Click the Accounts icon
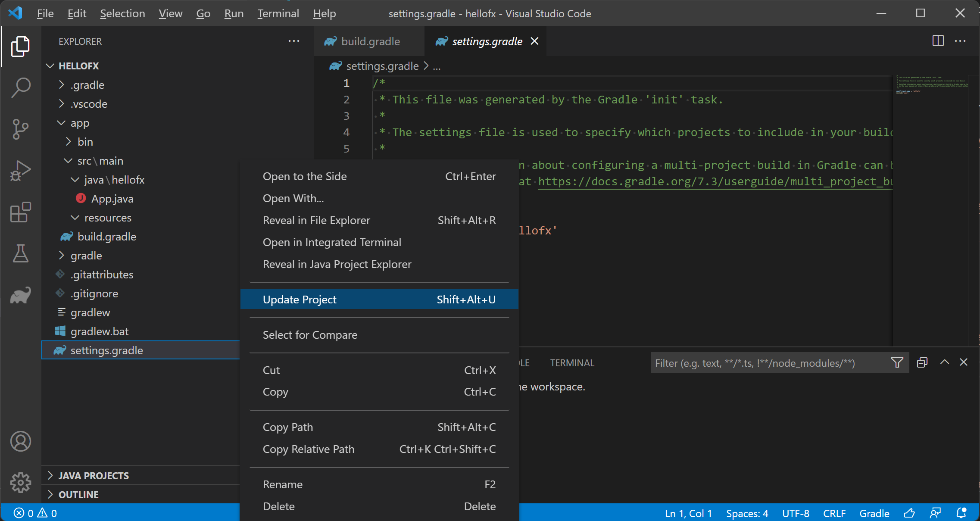Viewport: 980px width, 521px height. (x=20, y=441)
